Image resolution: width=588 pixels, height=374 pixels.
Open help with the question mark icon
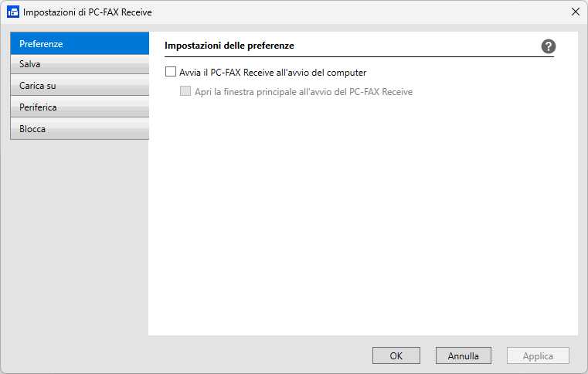click(549, 46)
